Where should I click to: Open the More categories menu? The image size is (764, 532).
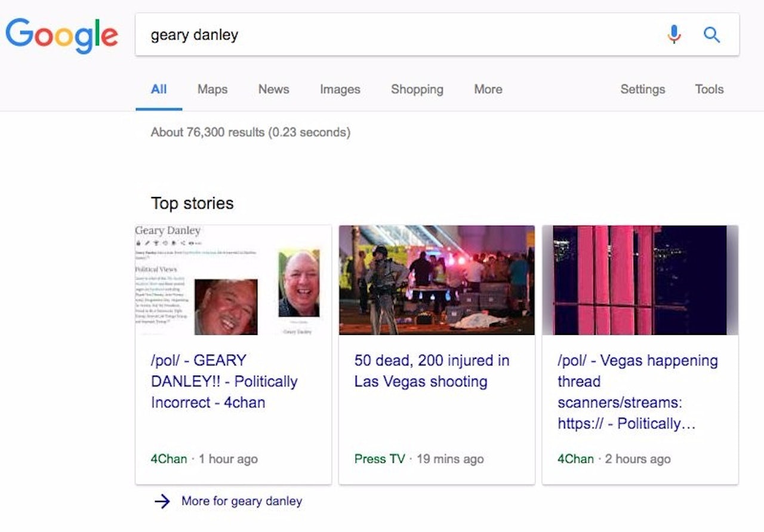pyautogui.click(x=487, y=89)
